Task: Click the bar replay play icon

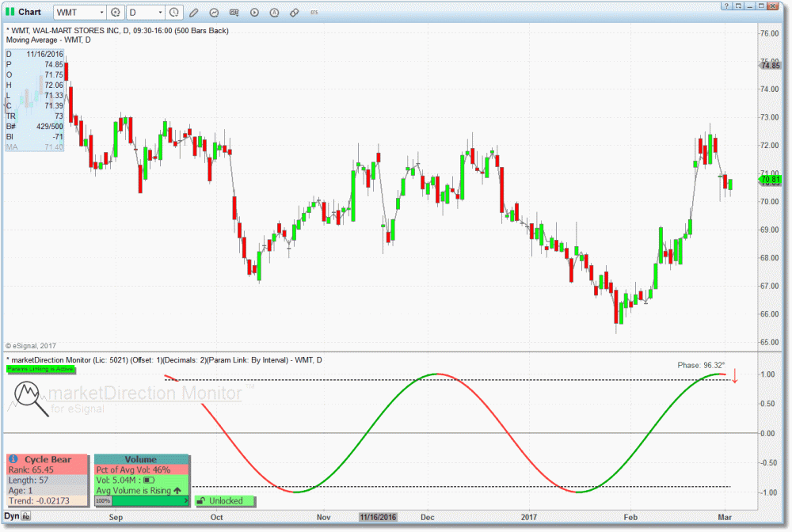Action: 254,13
